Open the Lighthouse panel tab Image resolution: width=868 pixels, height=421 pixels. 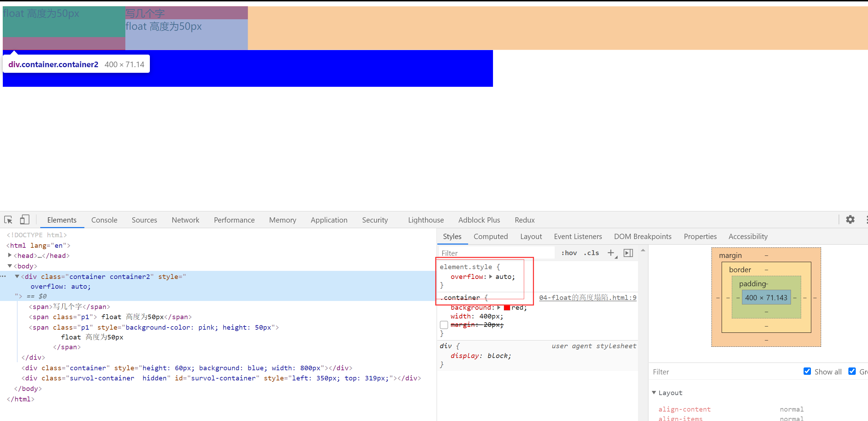425,220
